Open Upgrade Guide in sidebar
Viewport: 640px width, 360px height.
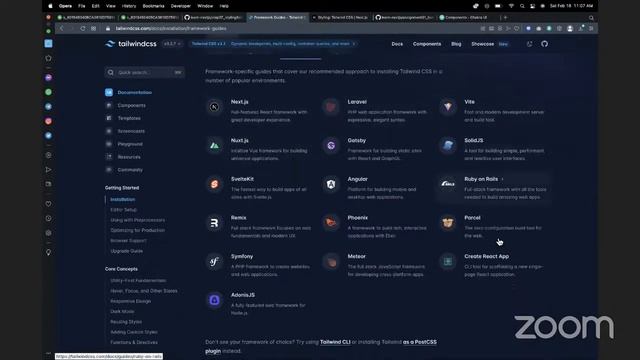127,251
